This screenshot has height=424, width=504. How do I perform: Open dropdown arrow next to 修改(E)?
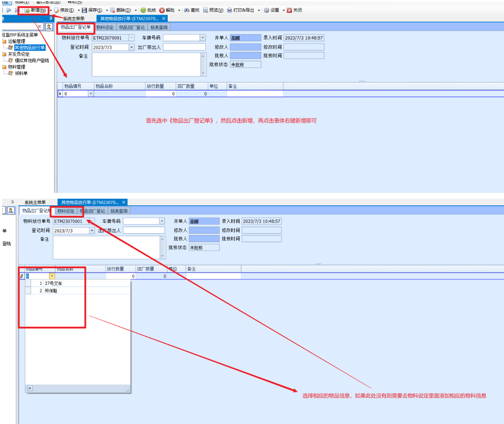79,11
